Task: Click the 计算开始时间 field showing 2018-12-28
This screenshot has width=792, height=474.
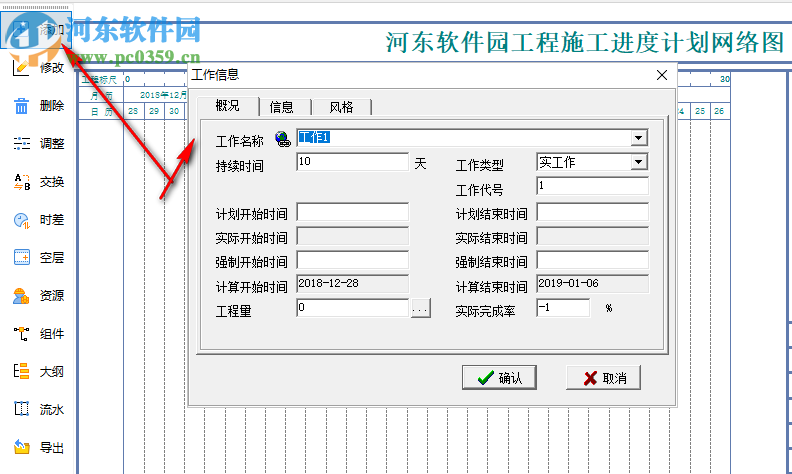Action: coord(353,284)
